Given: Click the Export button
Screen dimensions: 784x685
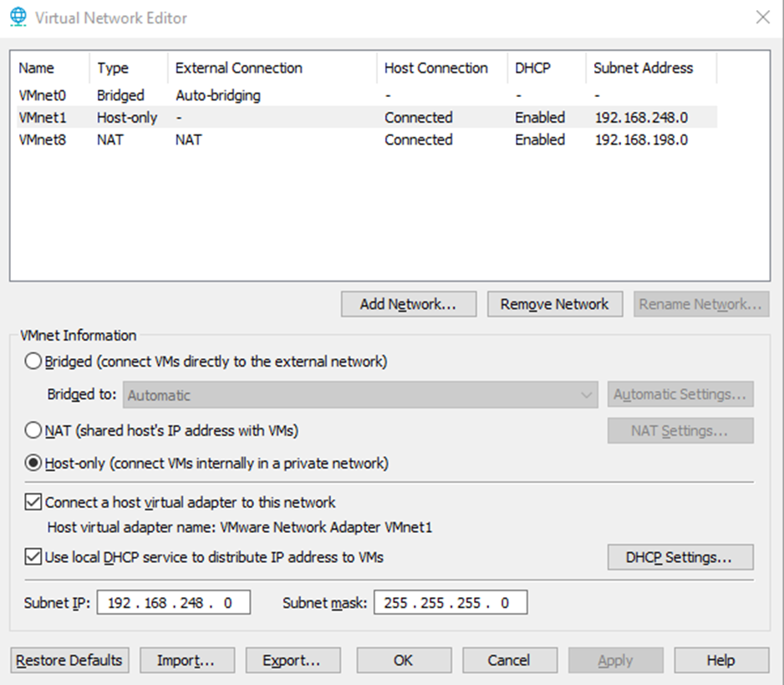Looking at the screenshot, I should [x=293, y=660].
